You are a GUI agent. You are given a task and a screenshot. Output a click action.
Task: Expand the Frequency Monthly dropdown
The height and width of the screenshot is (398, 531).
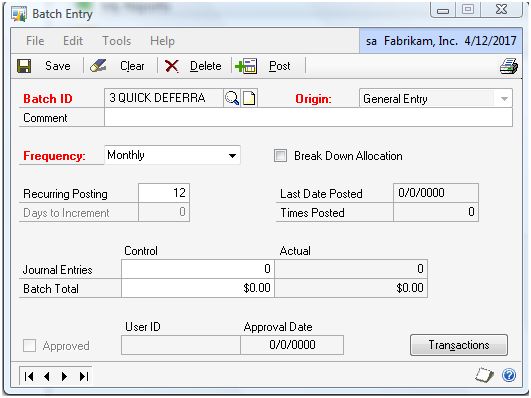(232, 156)
